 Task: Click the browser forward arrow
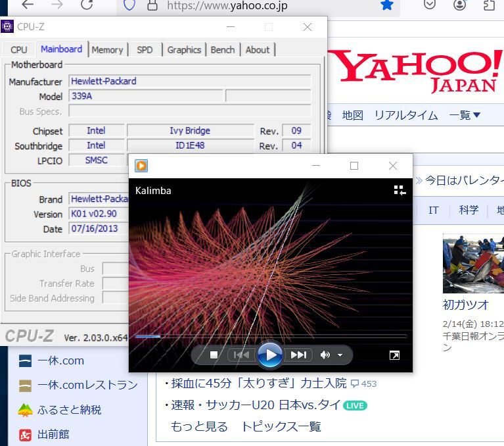point(57,5)
